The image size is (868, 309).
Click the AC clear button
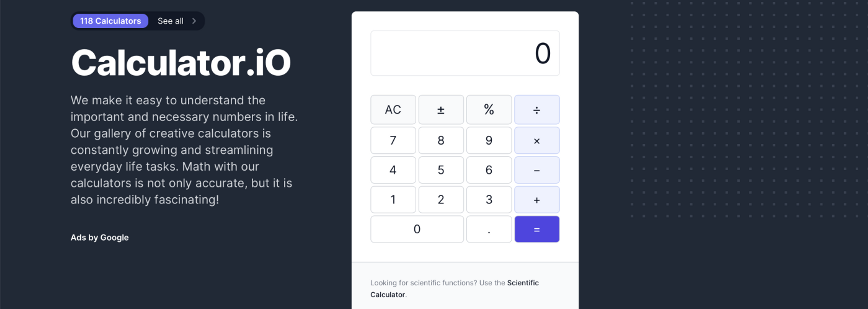pyautogui.click(x=394, y=110)
